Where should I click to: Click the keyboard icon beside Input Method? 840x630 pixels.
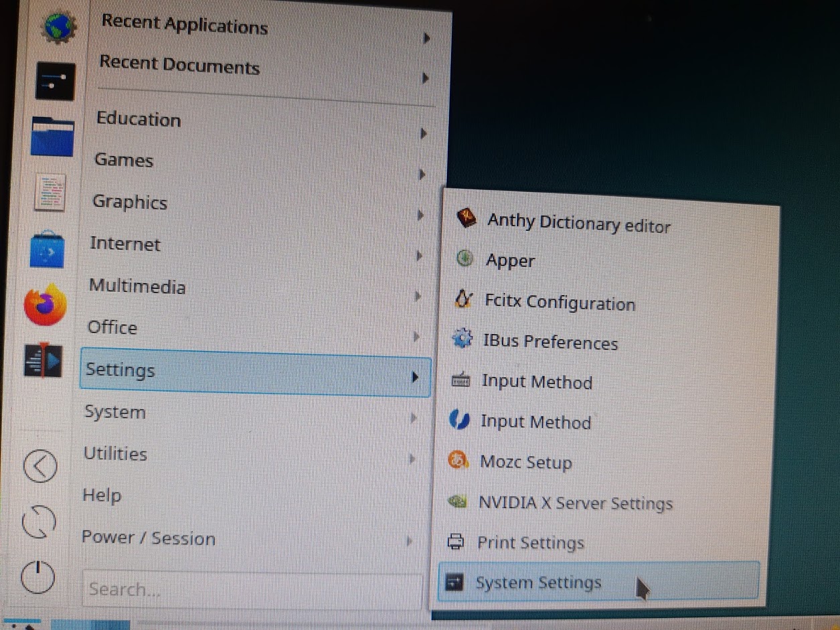(x=461, y=380)
